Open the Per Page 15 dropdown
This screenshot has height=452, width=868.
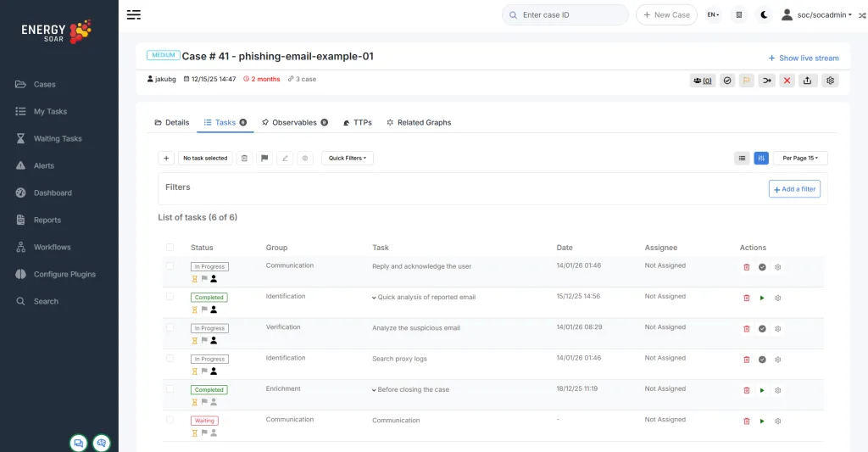pyautogui.click(x=799, y=158)
